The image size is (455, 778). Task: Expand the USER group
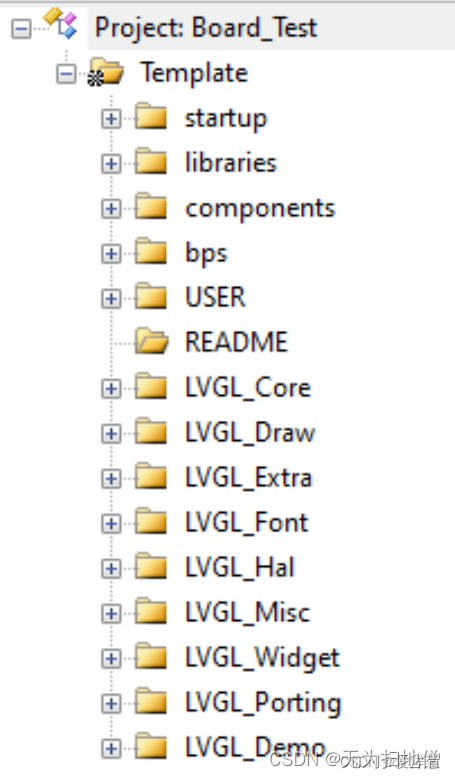111,299
